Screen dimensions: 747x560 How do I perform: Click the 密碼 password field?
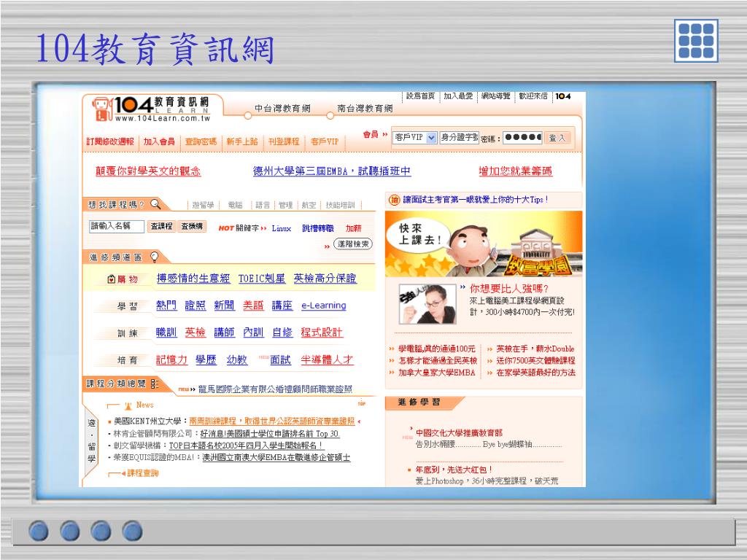pos(522,138)
